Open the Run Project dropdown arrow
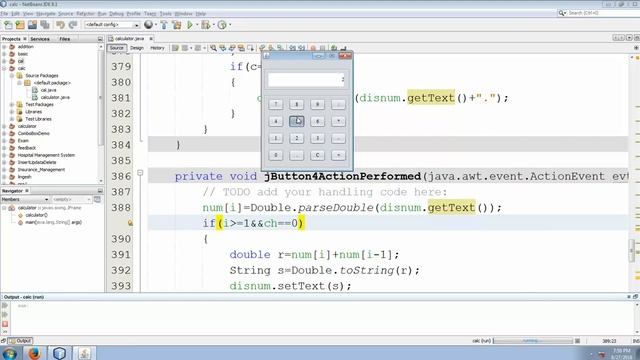The width and height of the screenshot is (640, 360). (197, 25)
